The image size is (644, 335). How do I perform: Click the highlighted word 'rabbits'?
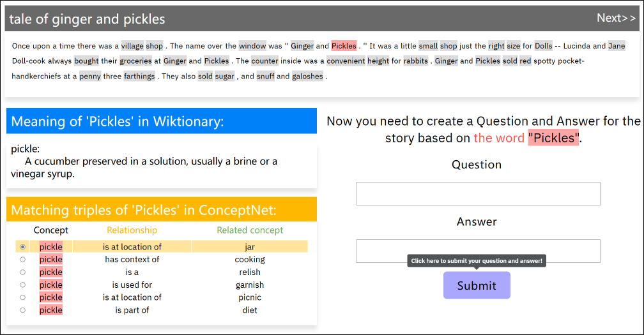pyautogui.click(x=416, y=61)
